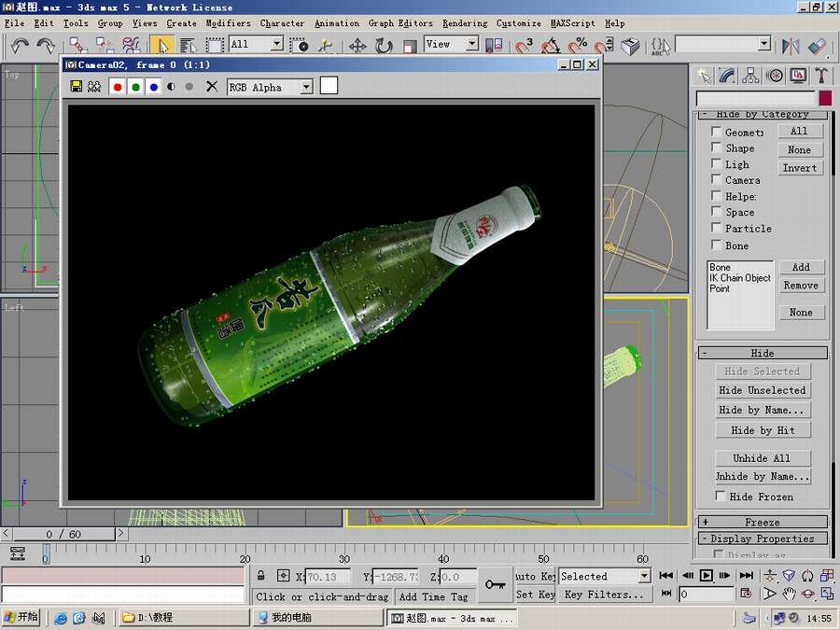This screenshot has height=630, width=840.
Task: Switch to the Utilities command panel tab
Action: tap(821, 76)
